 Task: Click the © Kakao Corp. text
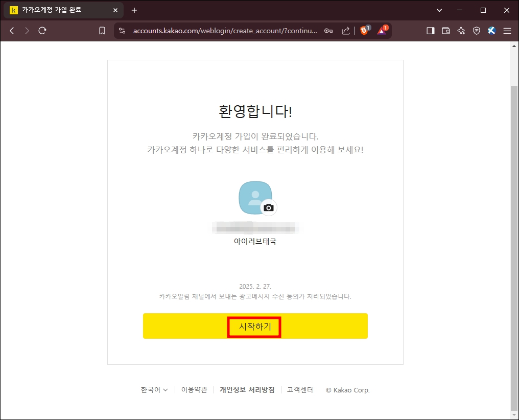pyautogui.click(x=347, y=390)
